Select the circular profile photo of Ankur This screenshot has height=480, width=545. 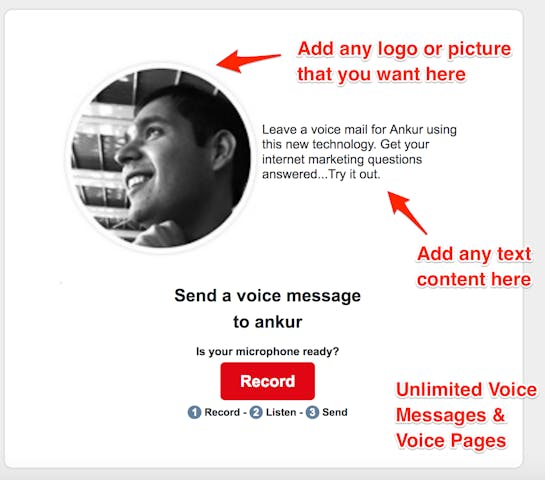coord(161,158)
